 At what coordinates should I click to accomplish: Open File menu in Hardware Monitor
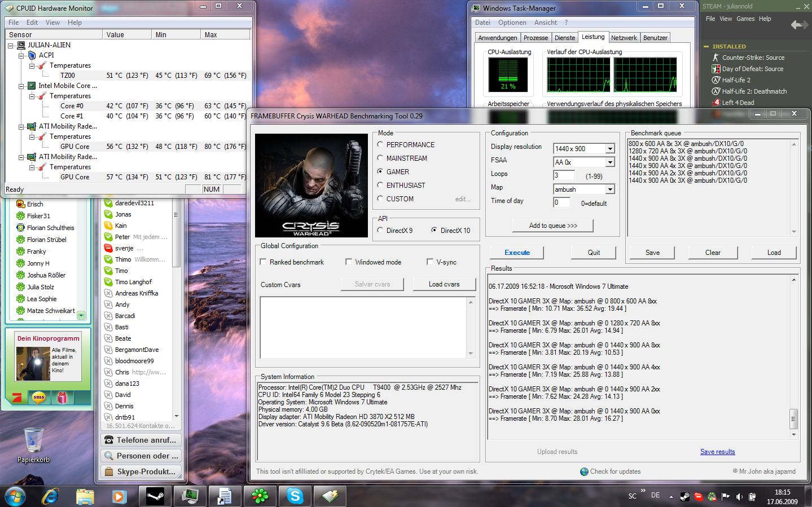coord(14,23)
